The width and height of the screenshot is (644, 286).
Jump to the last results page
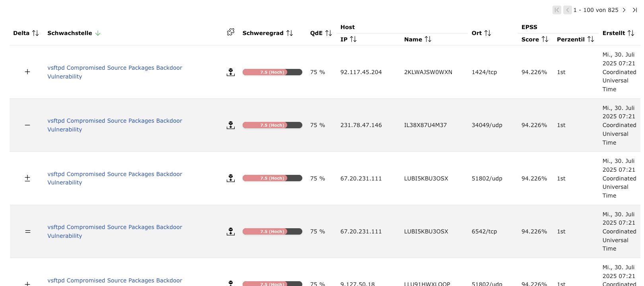point(635,10)
